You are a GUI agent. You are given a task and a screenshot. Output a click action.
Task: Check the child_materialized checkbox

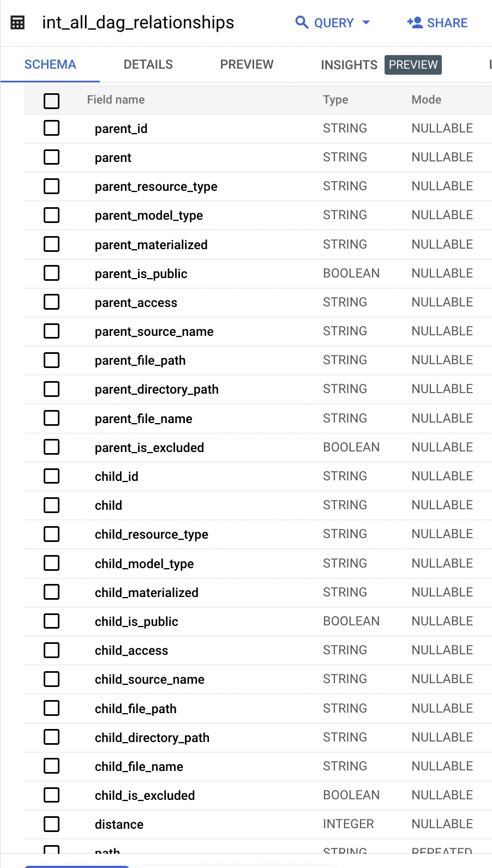pos(51,592)
